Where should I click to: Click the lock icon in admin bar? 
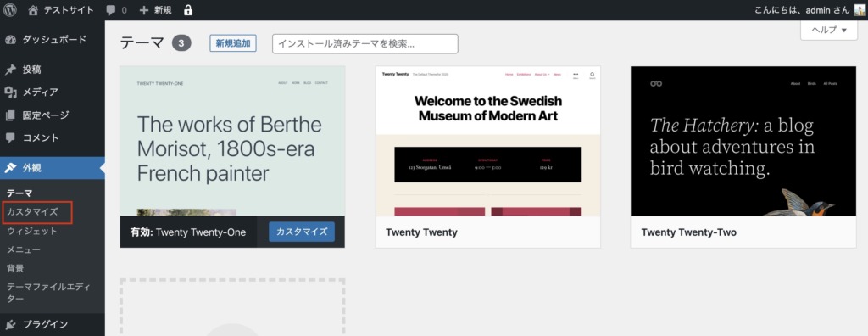[188, 9]
